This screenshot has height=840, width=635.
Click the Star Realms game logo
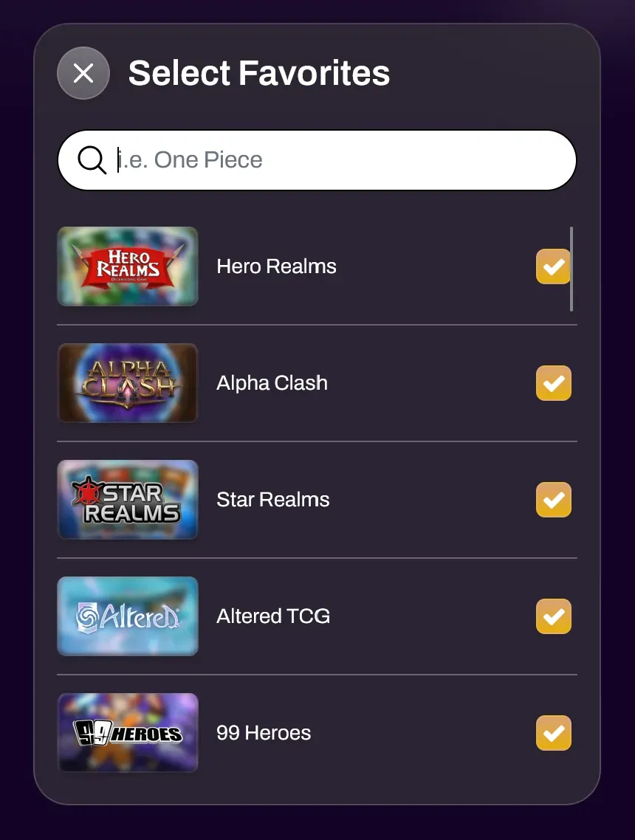pos(128,500)
